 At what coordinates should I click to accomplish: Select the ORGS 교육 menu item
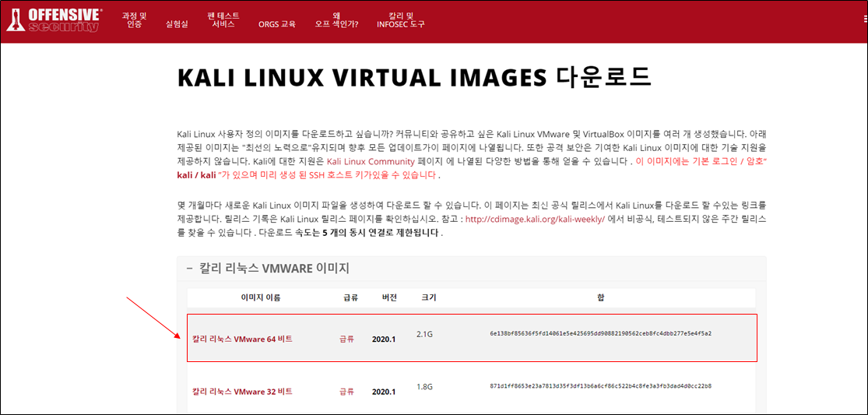pos(277,24)
